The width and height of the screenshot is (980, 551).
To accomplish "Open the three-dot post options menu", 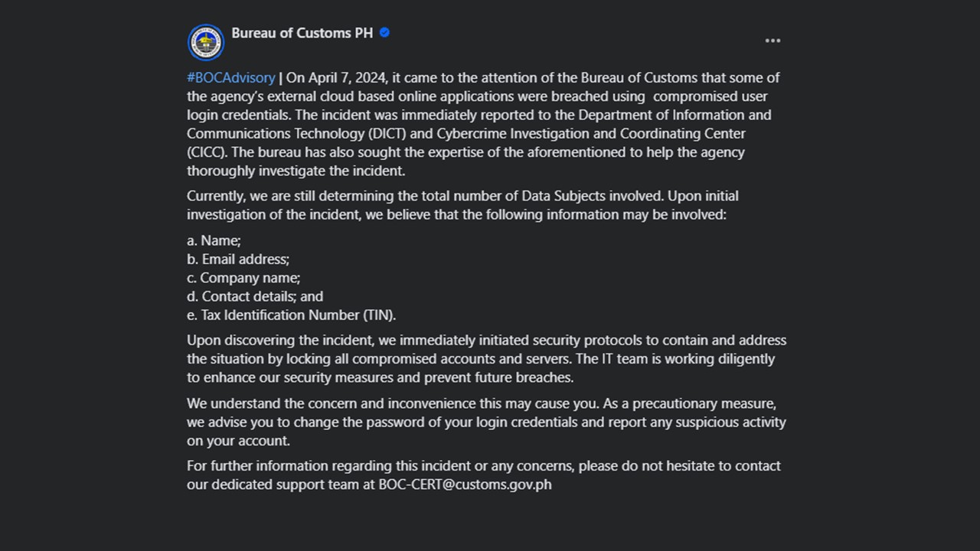I will click(773, 41).
